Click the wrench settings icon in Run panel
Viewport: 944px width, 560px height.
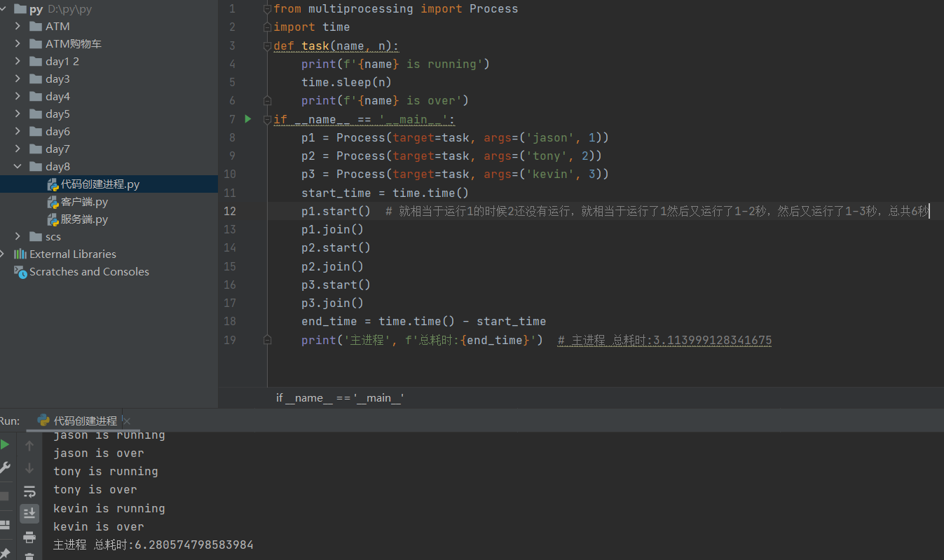[x=5, y=467]
